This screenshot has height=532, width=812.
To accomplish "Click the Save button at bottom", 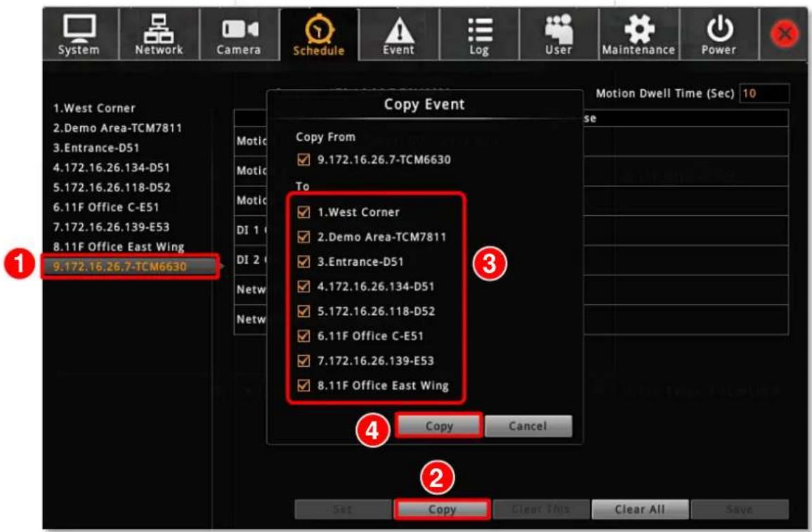I will click(740, 510).
